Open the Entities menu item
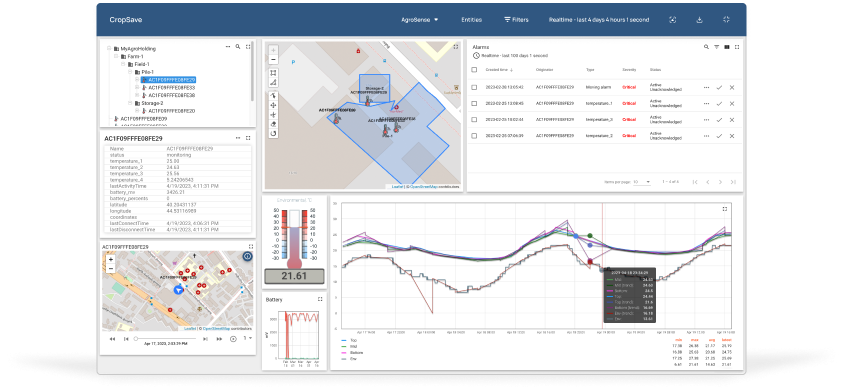The image size is (843, 388). pyautogui.click(x=471, y=19)
